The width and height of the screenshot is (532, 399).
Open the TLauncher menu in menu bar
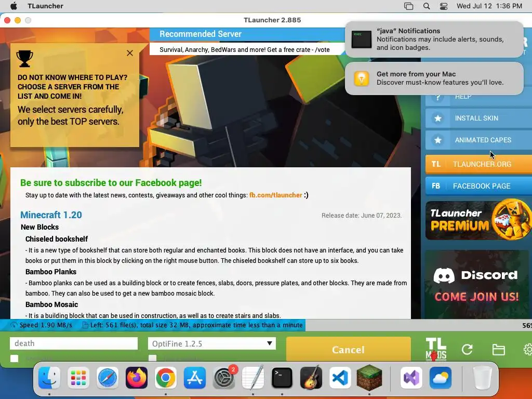(46, 6)
